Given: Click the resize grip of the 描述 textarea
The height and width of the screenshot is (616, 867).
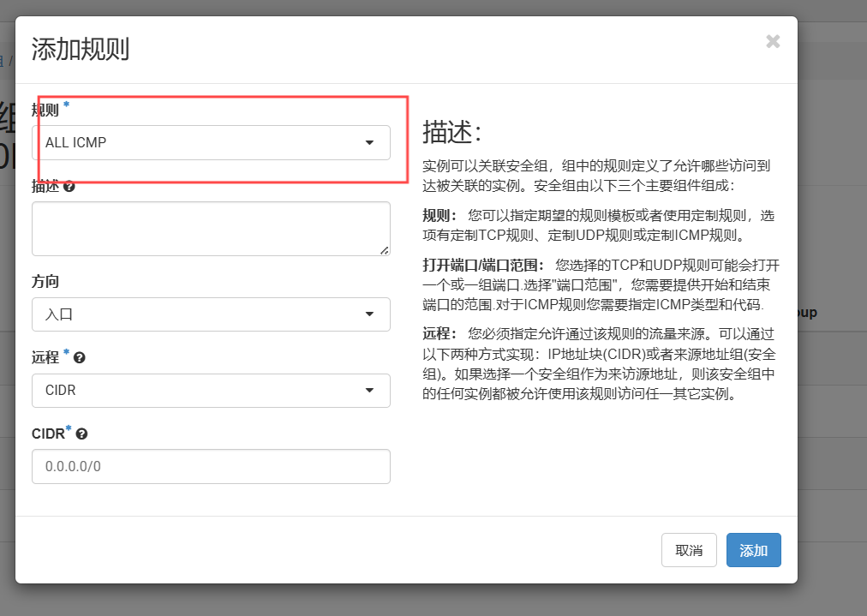Looking at the screenshot, I should tap(384, 249).
